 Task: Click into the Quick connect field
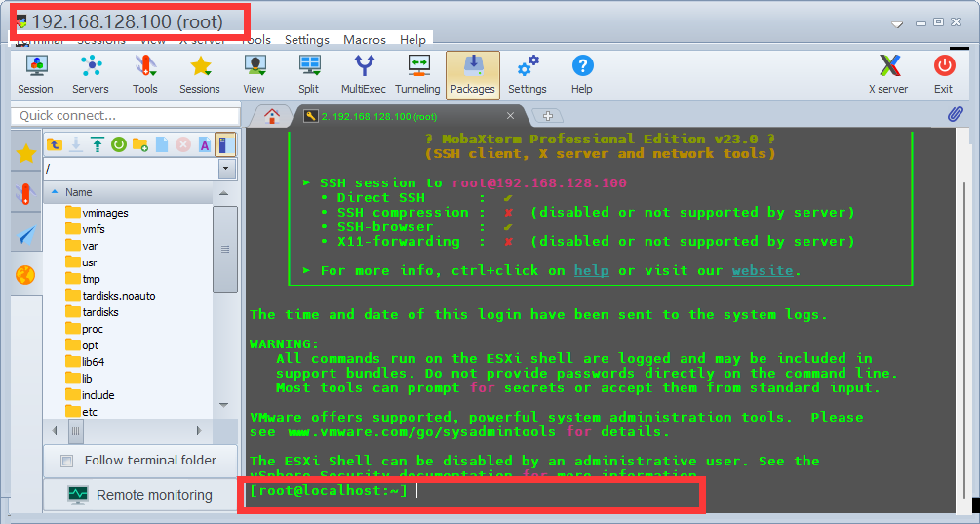[125, 116]
